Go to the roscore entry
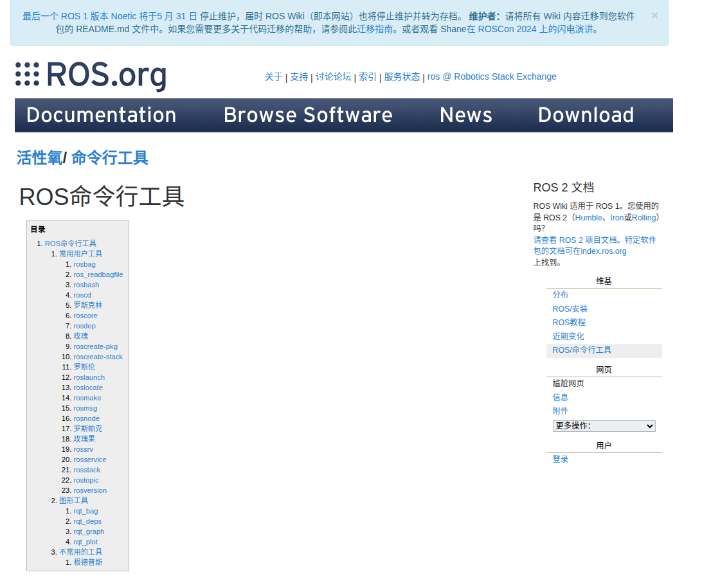 (x=85, y=316)
